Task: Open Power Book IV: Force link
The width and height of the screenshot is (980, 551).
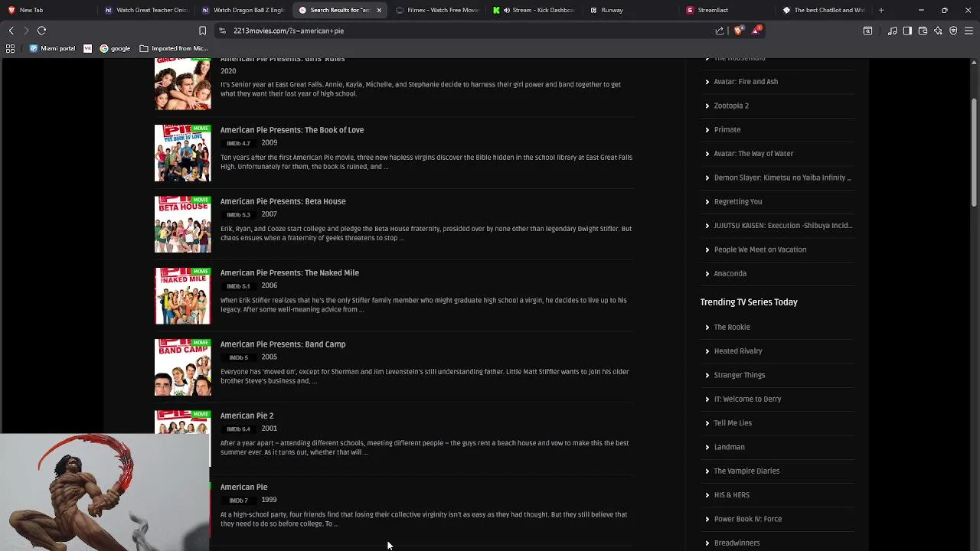Action: tap(748, 519)
